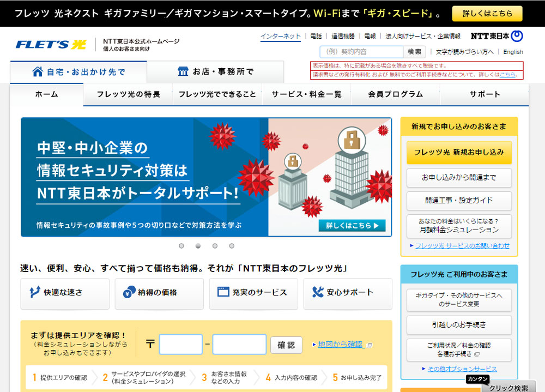The width and height of the screenshot is (545, 392).
Task: Open お申し込みから開通まで
Action: click(459, 177)
